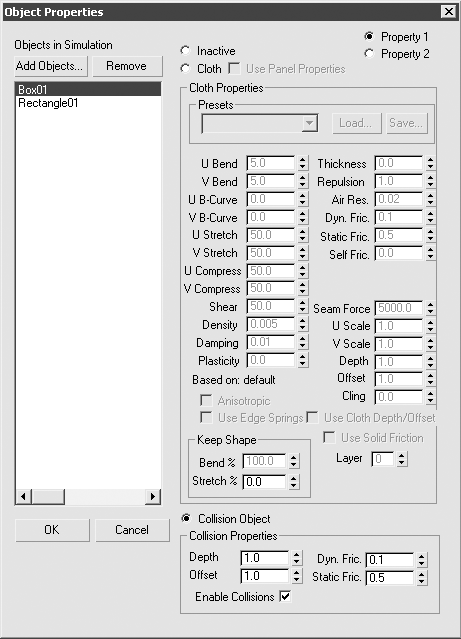
Task: Switch to the Property 2 radio button
Action: 369,53
